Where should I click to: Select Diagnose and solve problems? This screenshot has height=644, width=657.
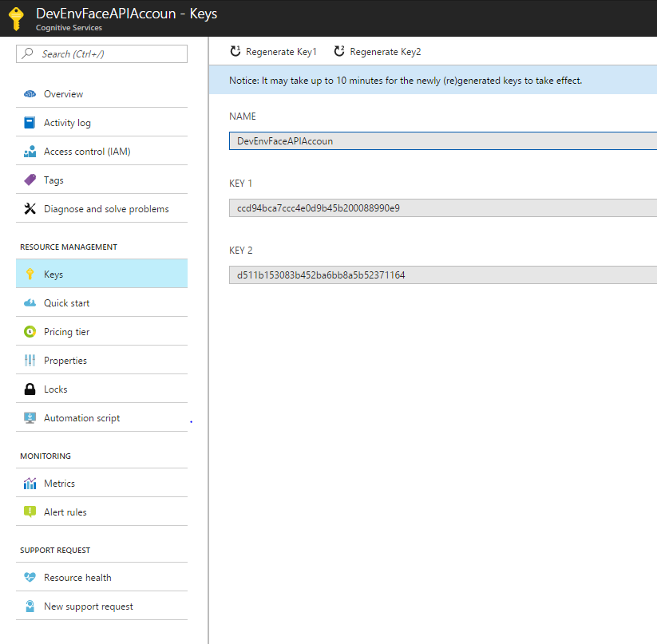(102, 208)
